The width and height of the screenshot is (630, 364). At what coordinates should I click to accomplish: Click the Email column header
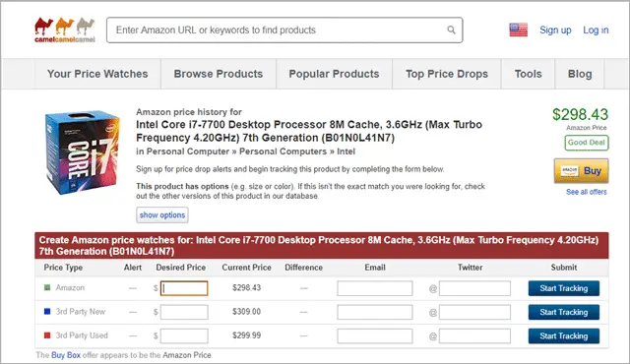pos(375,268)
